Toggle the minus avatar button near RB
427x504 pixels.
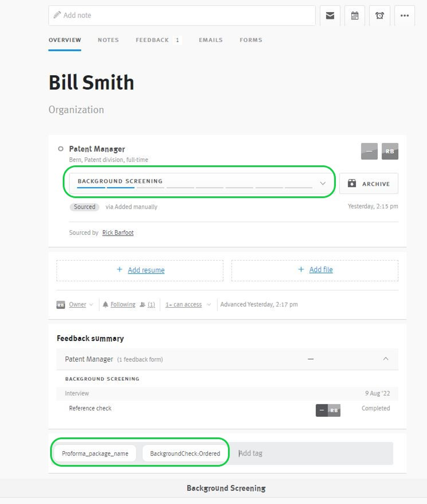click(369, 151)
